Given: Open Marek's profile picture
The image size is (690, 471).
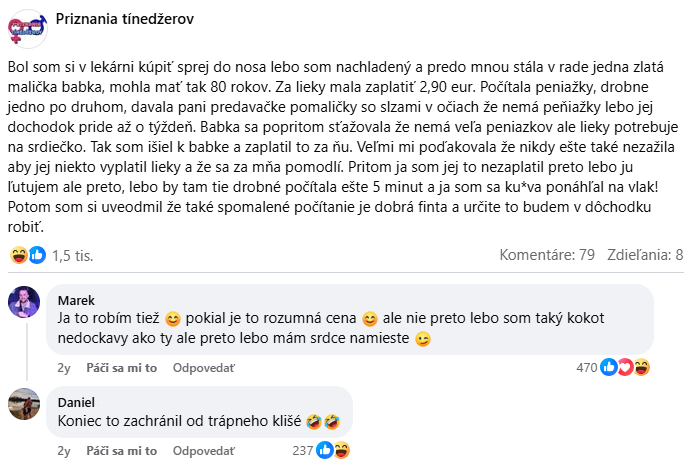Looking at the screenshot, I should (23, 302).
